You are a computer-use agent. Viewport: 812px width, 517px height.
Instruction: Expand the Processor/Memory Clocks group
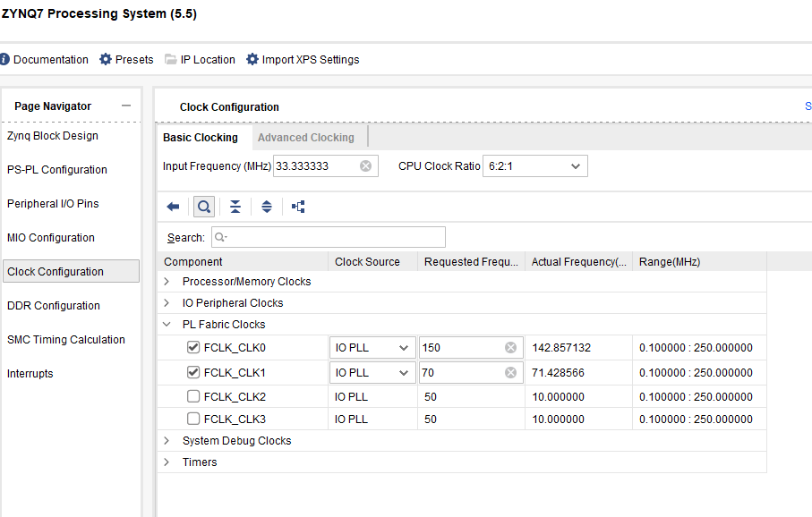click(167, 282)
